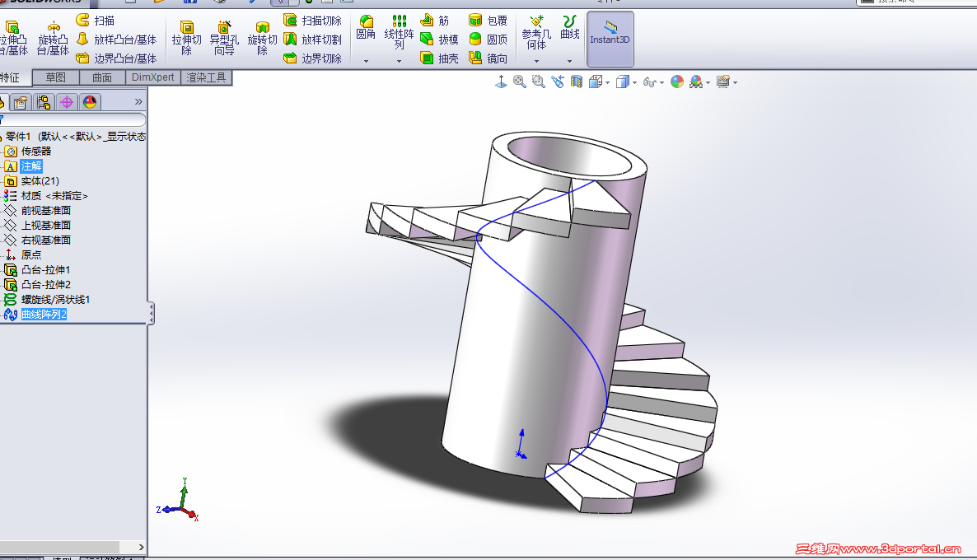Choose the 放样凸台/基体 loft tool

(116, 40)
